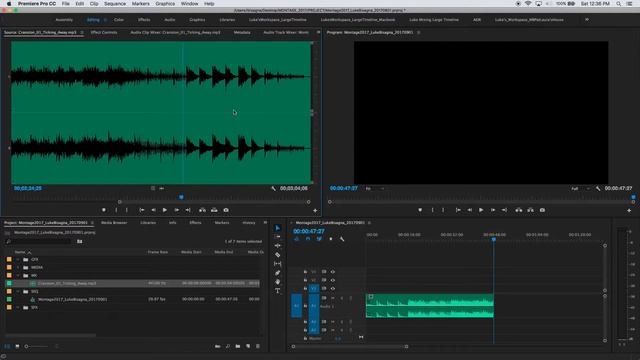This screenshot has width=640, height=360.
Task: Click Insert button in Source monitor
Action: point(202,210)
